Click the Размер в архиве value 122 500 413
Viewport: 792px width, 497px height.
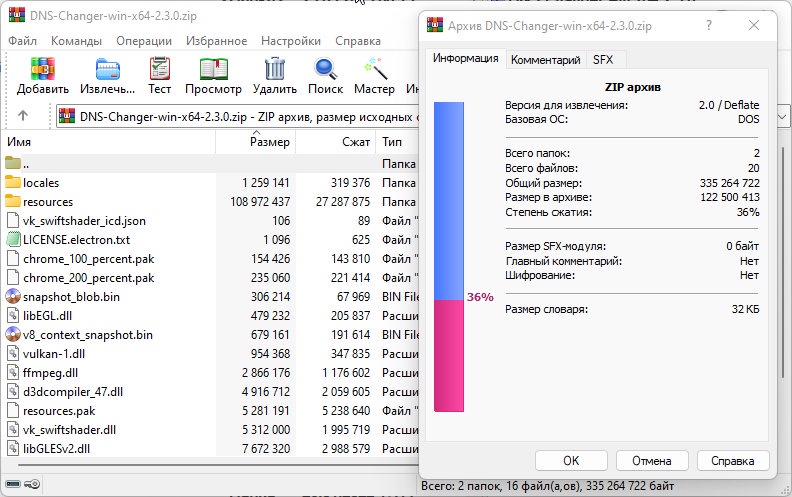[x=730, y=197]
